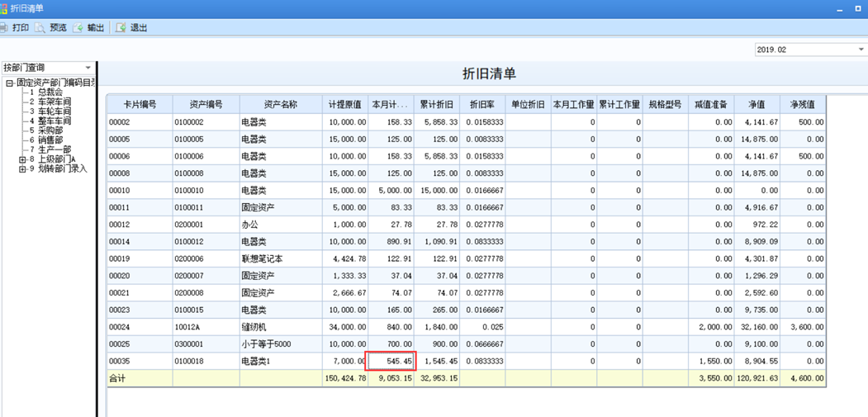This screenshot has height=417, width=868.
Task: Click the 卡片编号 column header
Action: 140,104
